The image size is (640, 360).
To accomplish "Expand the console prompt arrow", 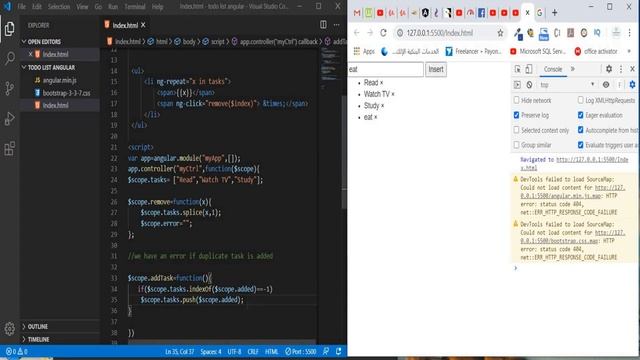I will tap(516, 268).
